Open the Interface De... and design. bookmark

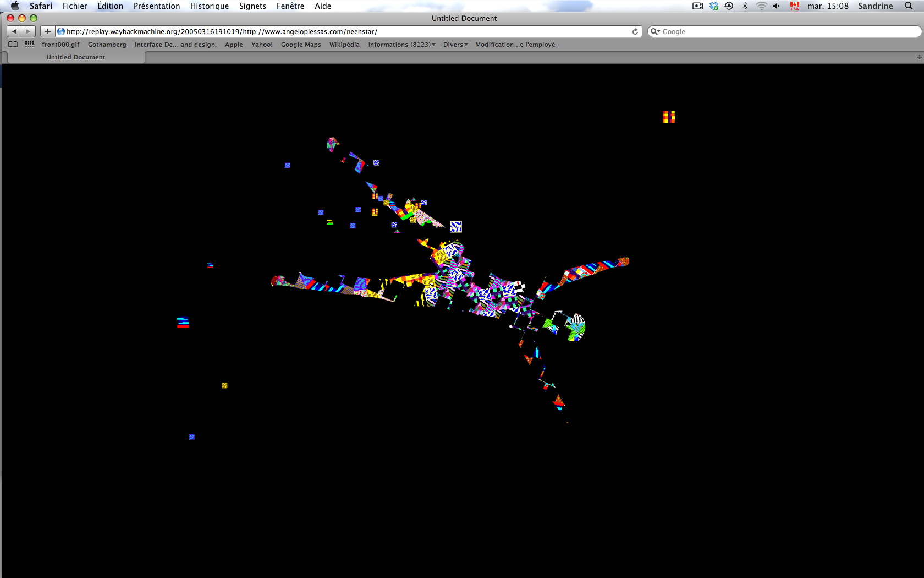point(175,45)
